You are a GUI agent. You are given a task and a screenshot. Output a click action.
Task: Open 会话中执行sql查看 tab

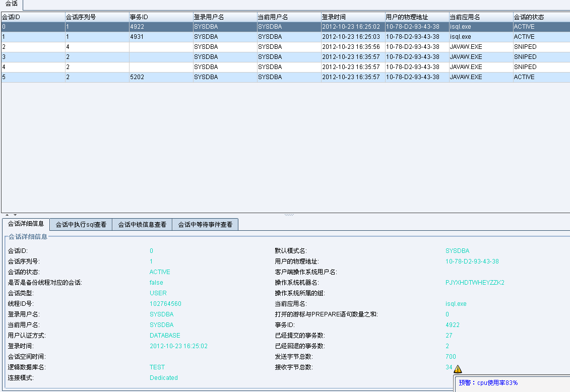coord(81,225)
